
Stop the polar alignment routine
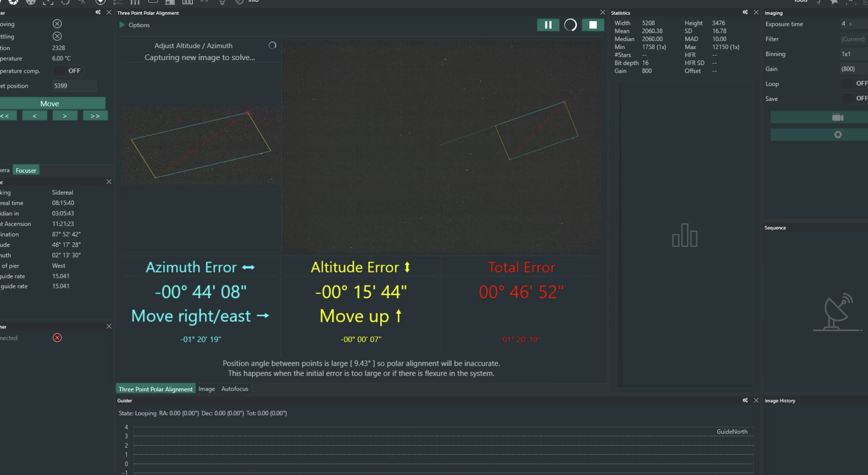pos(593,25)
